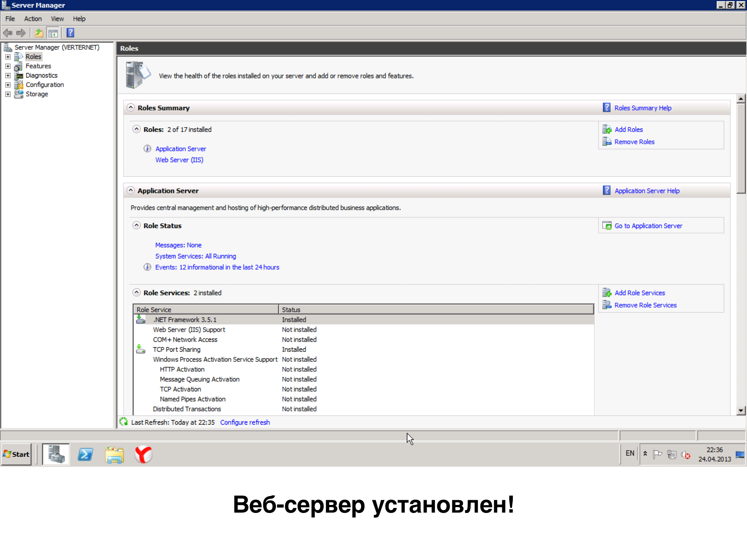Select the TCP Port Sharing row
The image size is (747, 560).
point(364,349)
